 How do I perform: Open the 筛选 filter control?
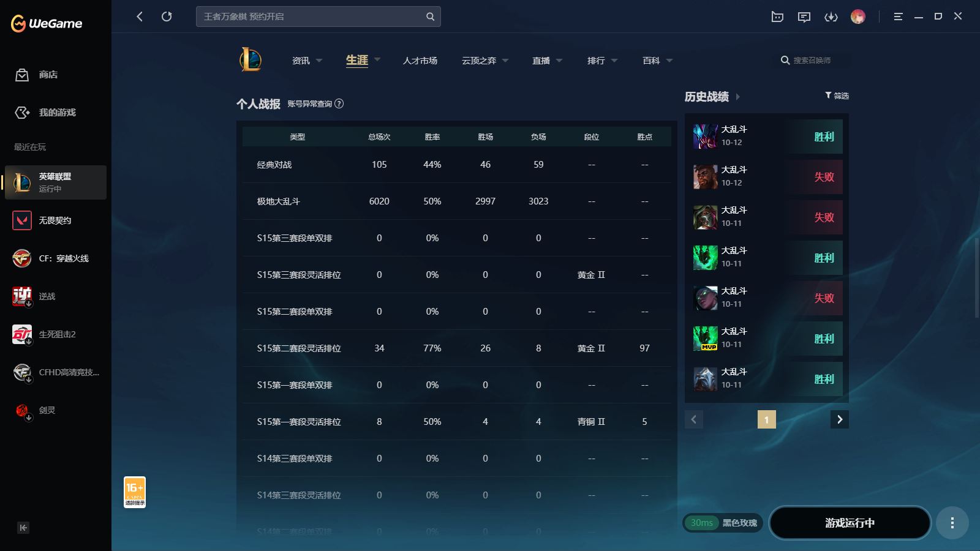tap(835, 96)
